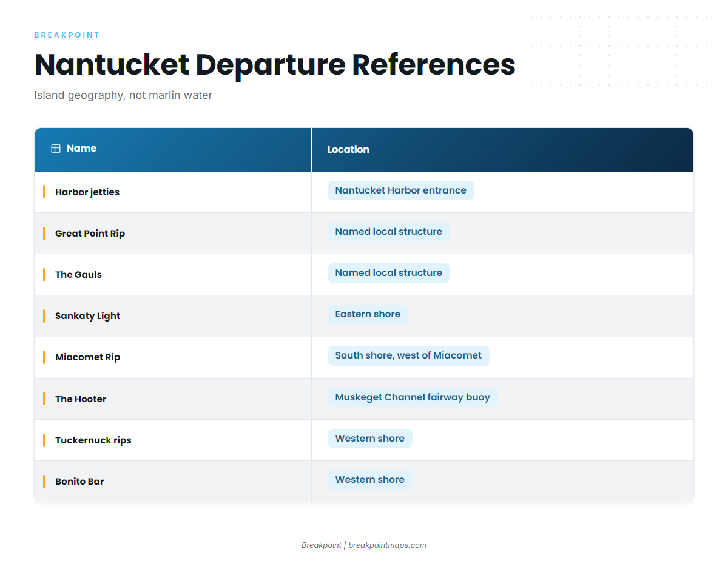Select the Muskeget Channel fairway buoy tag

pos(413,397)
